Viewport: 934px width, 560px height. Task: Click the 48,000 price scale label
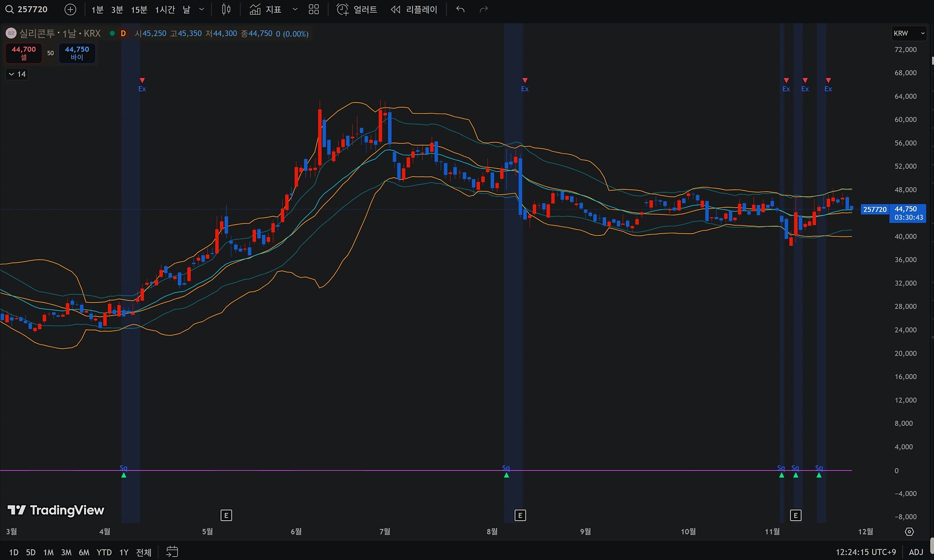(x=905, y=190)
